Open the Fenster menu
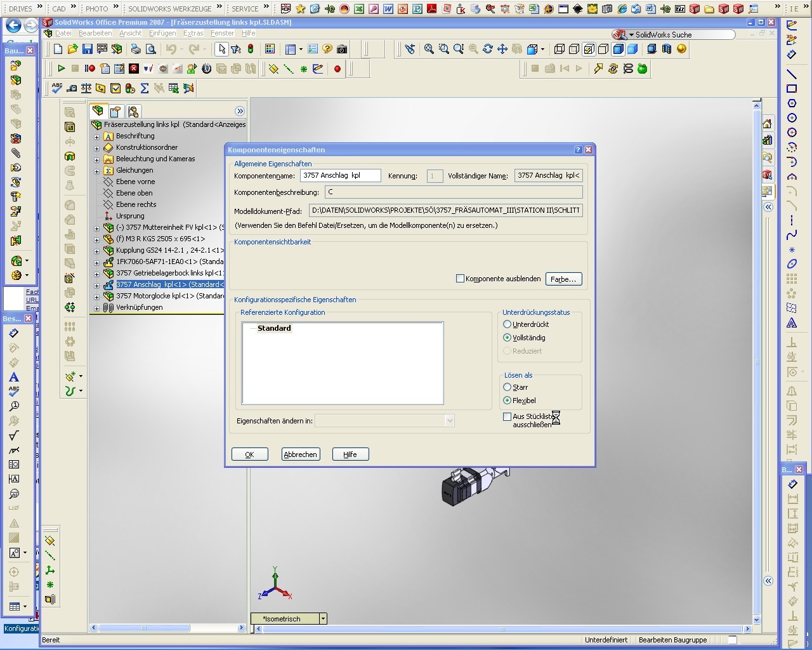 [x=223, y=33]
